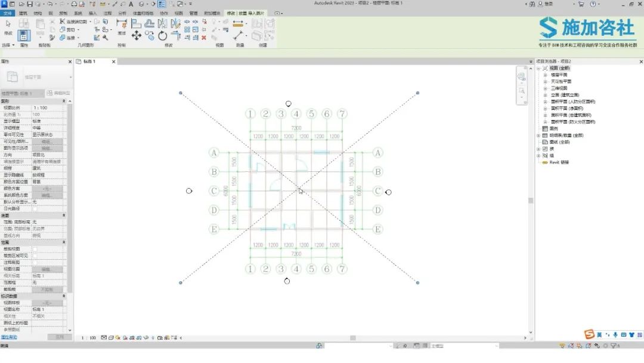Toggle the 注释裁剪 checkbox
The height and width of the screenshot is (363, 644).
[35, 262]
